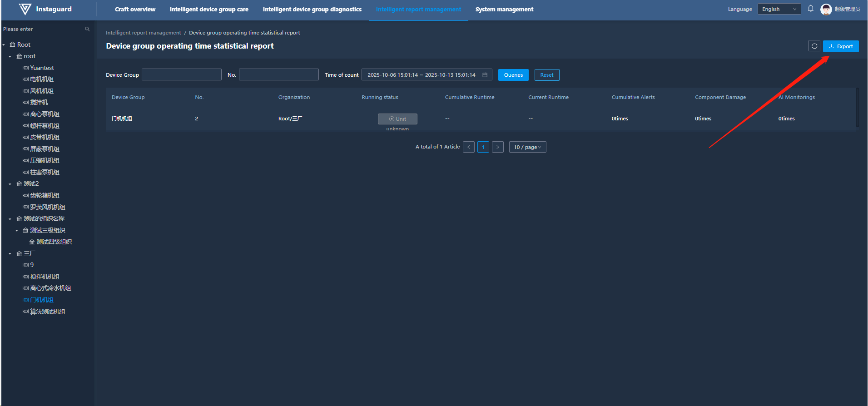Focus the No. filter field

click(x=279, y=74)
